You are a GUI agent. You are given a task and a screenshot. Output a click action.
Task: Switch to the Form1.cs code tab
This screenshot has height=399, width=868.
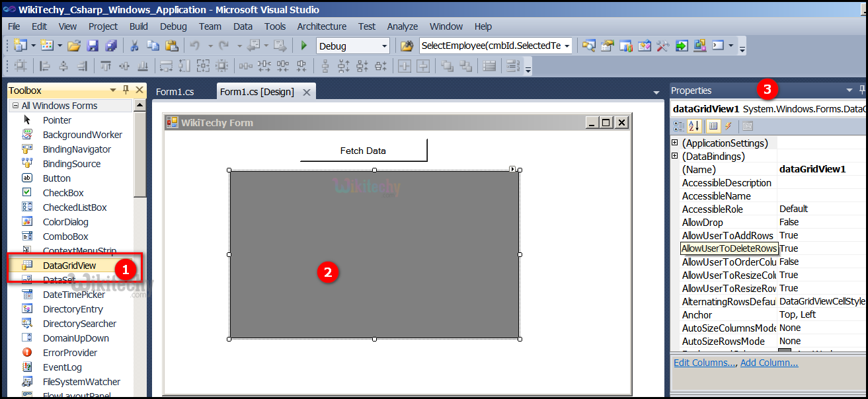pyautogui.click(x=175, y=92)
